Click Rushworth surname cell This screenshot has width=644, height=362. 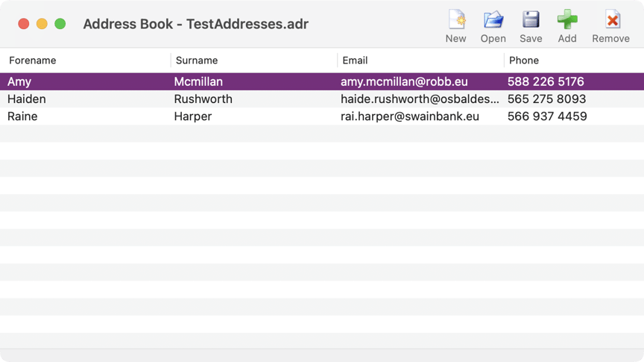tap(203, 99)
